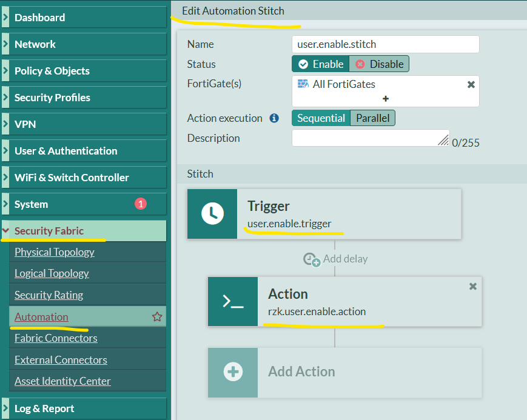Expand WiFi & Switch Controller chevron
The height and width of the screenshot is (420, 527).
[5, 177]
